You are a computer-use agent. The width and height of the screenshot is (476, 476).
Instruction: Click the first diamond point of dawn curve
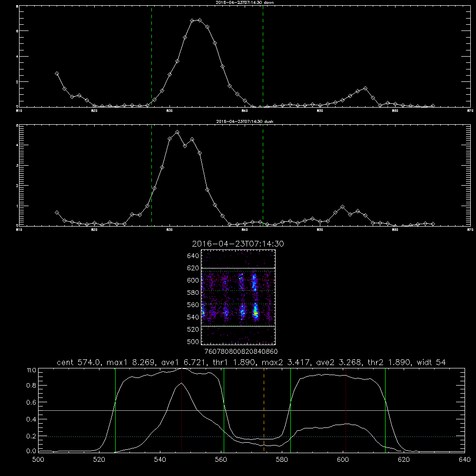(x=57, y=73)
